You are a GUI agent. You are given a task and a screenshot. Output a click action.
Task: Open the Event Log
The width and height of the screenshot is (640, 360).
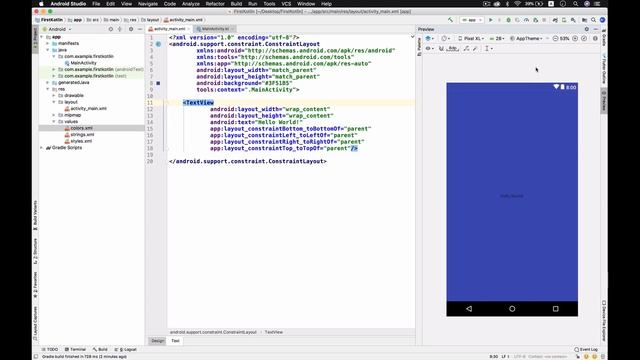[586, 349]
